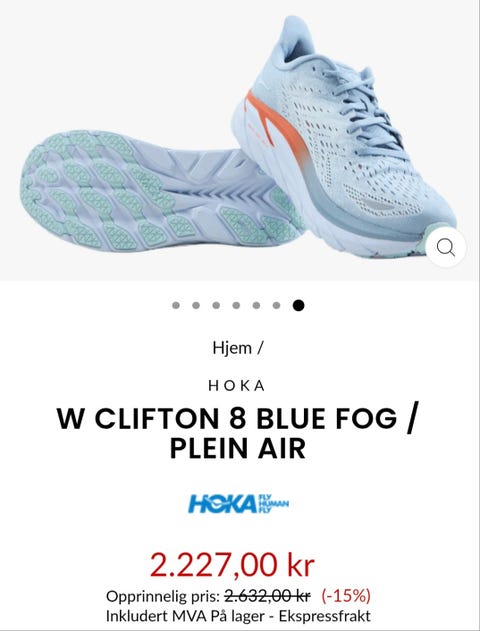This screenshot has height=631, width=480.
Task: Select the second carousel dot
Action: (x=196, y=305)
